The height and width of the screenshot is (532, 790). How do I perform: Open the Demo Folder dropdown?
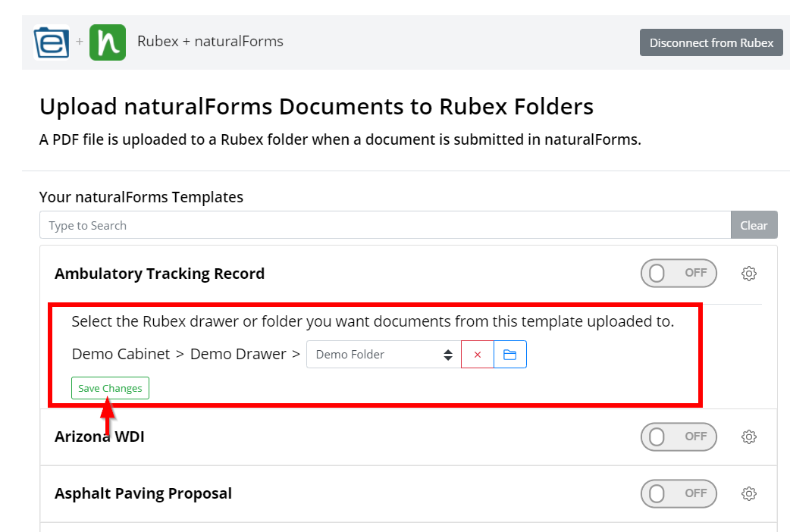384,355
